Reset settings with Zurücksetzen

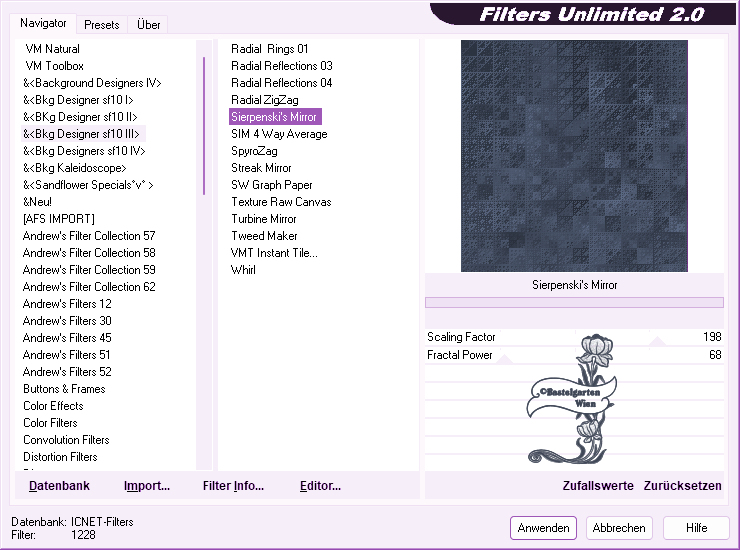[x=682, y=485]
